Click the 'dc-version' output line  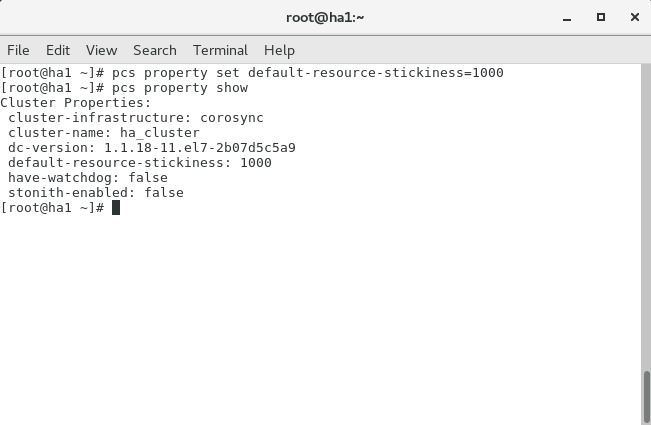152,148
